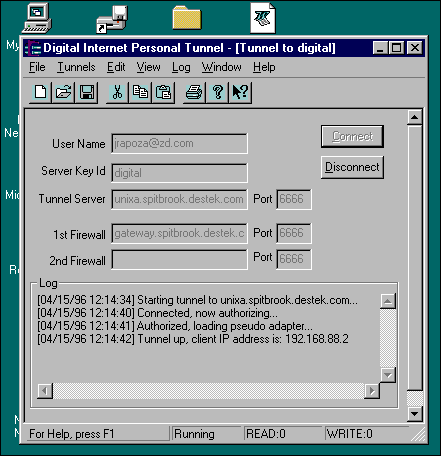Image resolution: width=441 pixels, height=456 pixels.
Task: Open the Tunnels menu
Action: pos(76,67)
